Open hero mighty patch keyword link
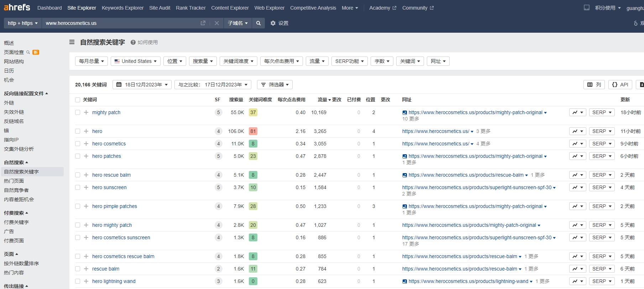Image resolution: width=644 pixels, height=289 pixels. pos(112,225)
